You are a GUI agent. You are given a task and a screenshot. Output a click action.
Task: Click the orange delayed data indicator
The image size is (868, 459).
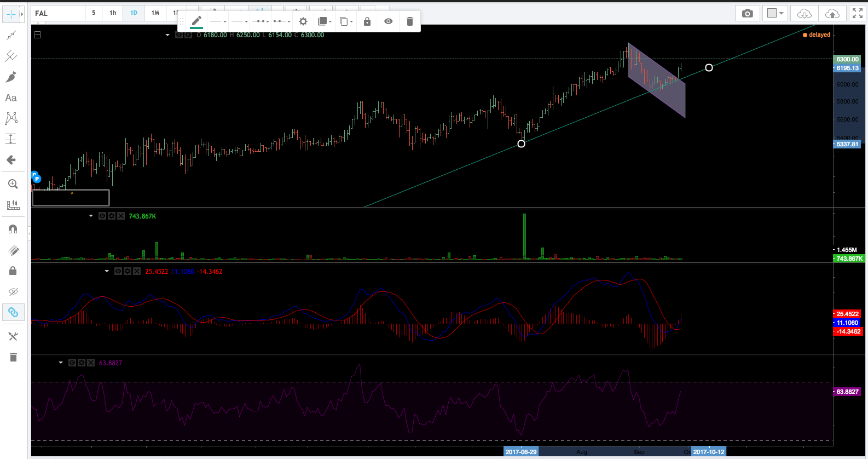pyautogui.click(x=817, y=35)
